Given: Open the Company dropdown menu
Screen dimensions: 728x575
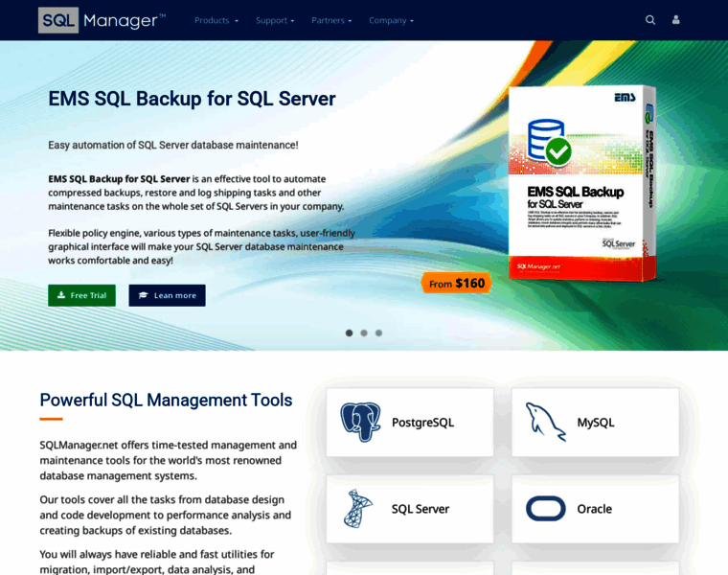Looking at the screenshot, I should (392, 20).
